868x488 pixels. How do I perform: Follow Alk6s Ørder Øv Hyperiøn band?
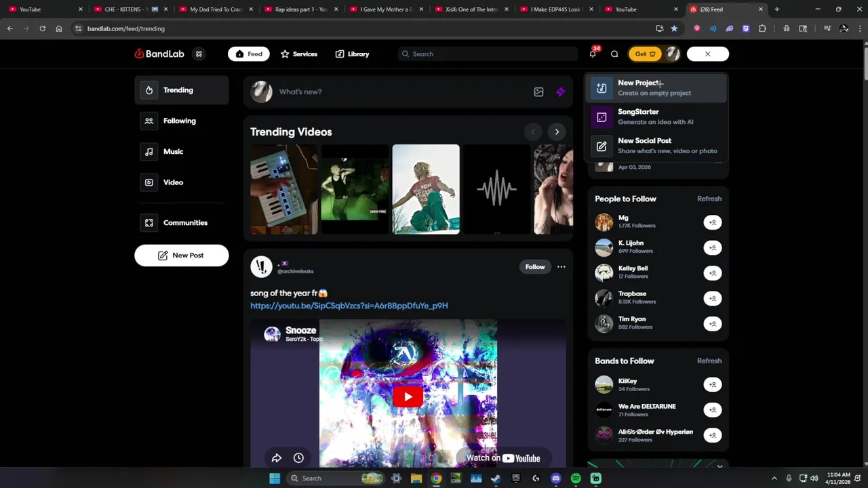pyautogui.click(x=712, y=435)
